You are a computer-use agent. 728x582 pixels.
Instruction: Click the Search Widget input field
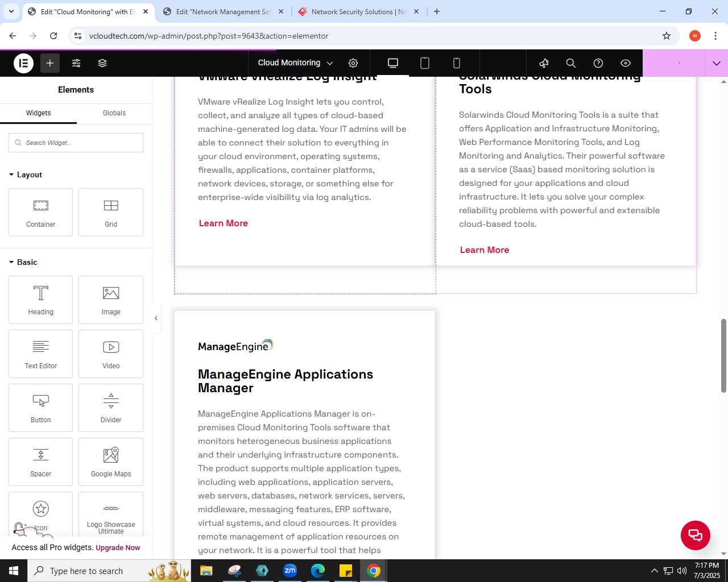(x=76, y=143)
